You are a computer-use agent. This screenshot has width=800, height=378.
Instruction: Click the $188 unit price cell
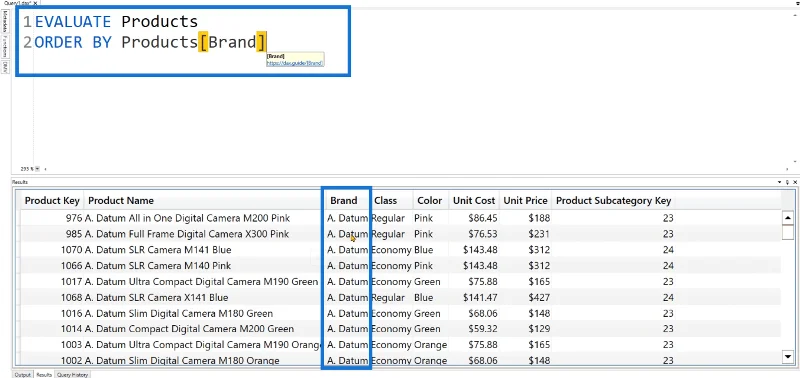[x=526, y=218]
